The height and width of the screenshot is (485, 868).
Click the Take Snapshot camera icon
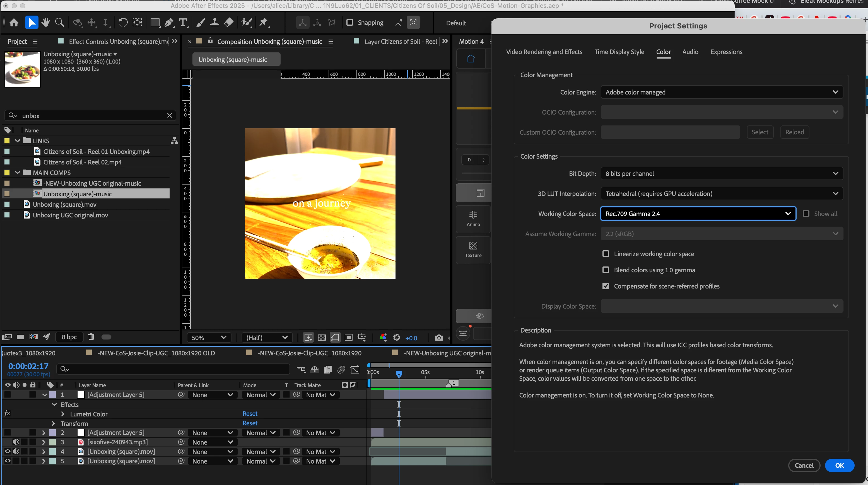coord(438,338)
